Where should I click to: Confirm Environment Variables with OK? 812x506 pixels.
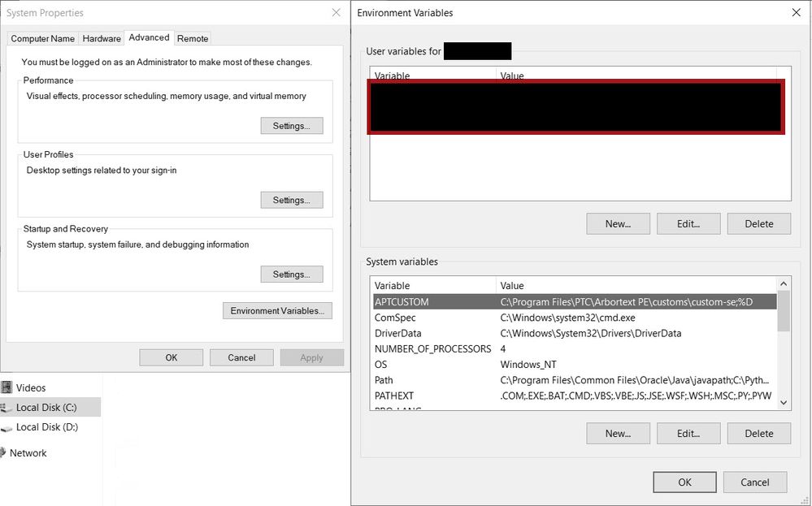(684, 482)
